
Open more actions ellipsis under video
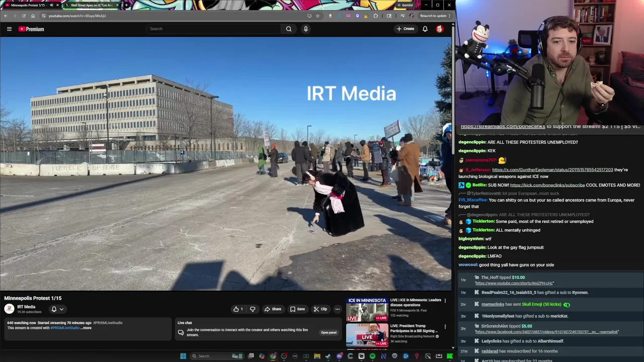(x=338, y=309)
